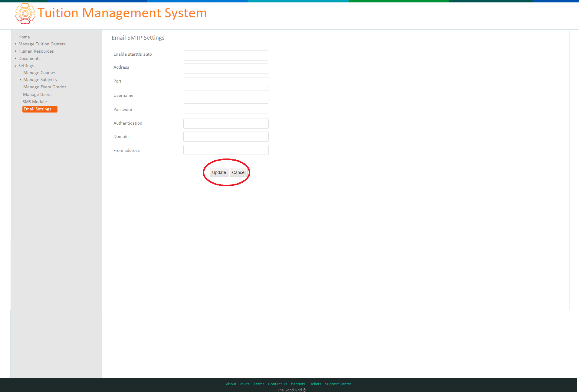Open Human Resources in the sidebar
Screen dimensions: 581x392
pyautogui.click(x=36, y=51)
